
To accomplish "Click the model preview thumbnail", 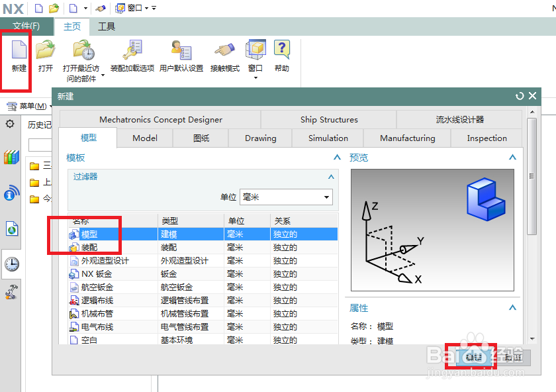I will [x=432, y=230].
